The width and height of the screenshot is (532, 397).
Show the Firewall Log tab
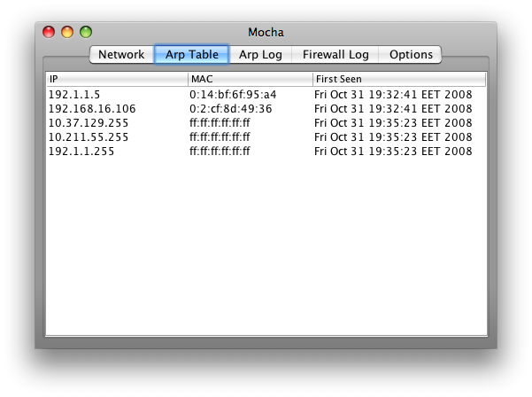(x=335, y=55)
